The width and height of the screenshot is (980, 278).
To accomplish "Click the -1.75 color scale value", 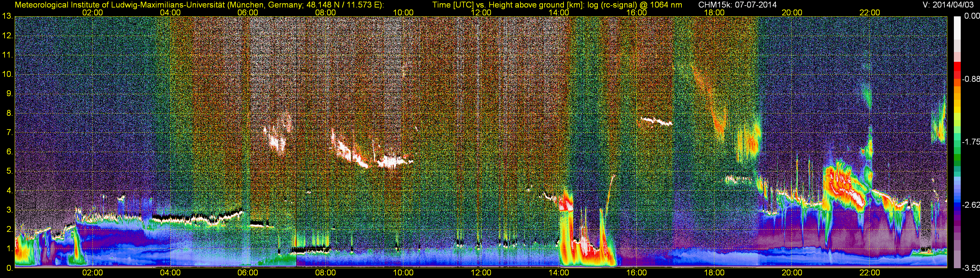I will (971, 142).
